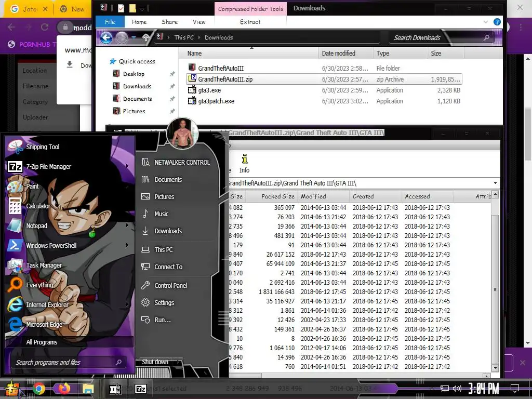The height and width of the screenshot is (399, 532).
Task: Open 7-Zip address path dropdown
Action: tap(495, 183)
